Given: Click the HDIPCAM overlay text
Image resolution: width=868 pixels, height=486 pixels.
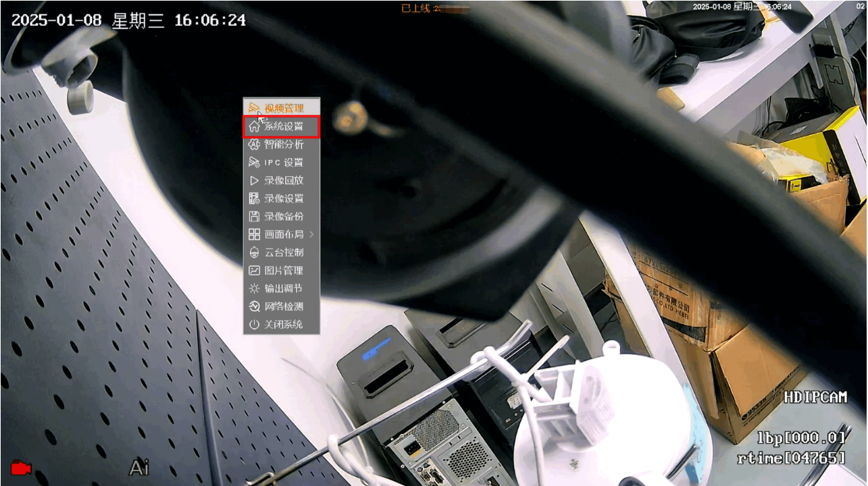Looking at the screenshot, I should [x=815, y=397].
